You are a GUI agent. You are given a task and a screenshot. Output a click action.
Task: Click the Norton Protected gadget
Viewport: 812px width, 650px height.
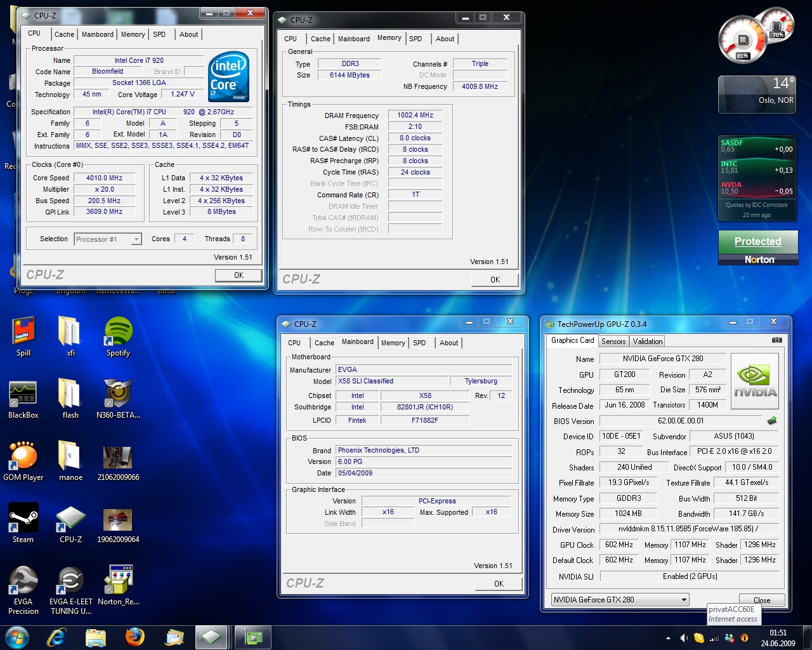(x=758, y=248)
